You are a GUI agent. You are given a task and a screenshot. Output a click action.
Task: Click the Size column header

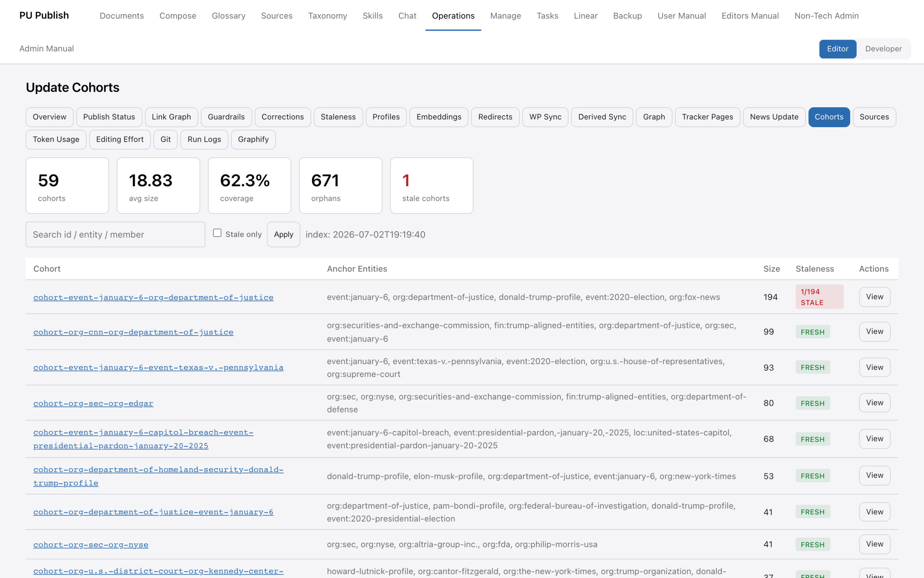coord(771,269)
